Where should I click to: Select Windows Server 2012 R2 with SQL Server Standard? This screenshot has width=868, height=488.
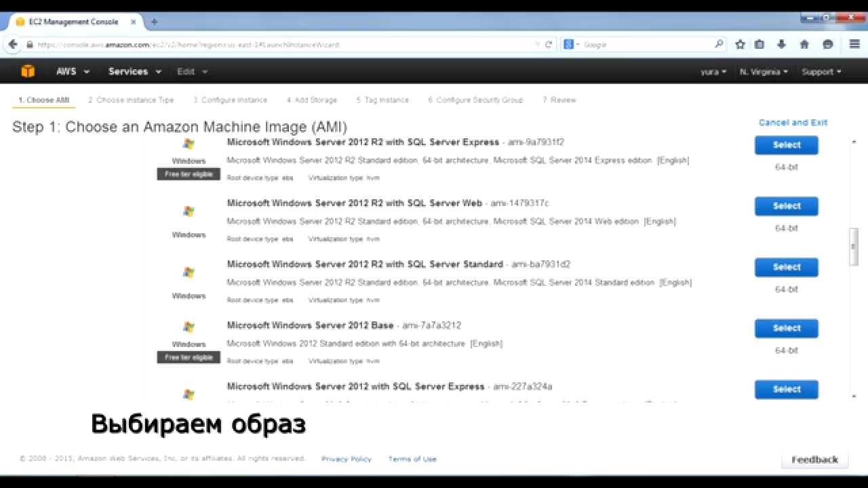[x=787, y=267]
